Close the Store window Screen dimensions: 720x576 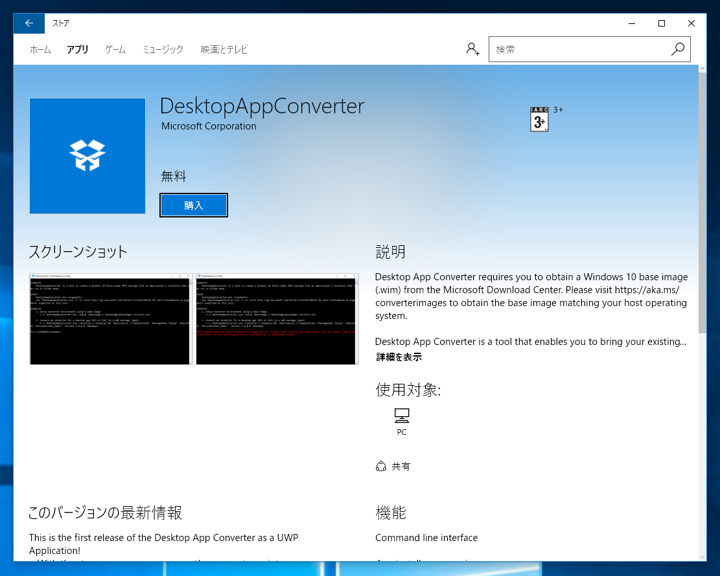point(691,23)
